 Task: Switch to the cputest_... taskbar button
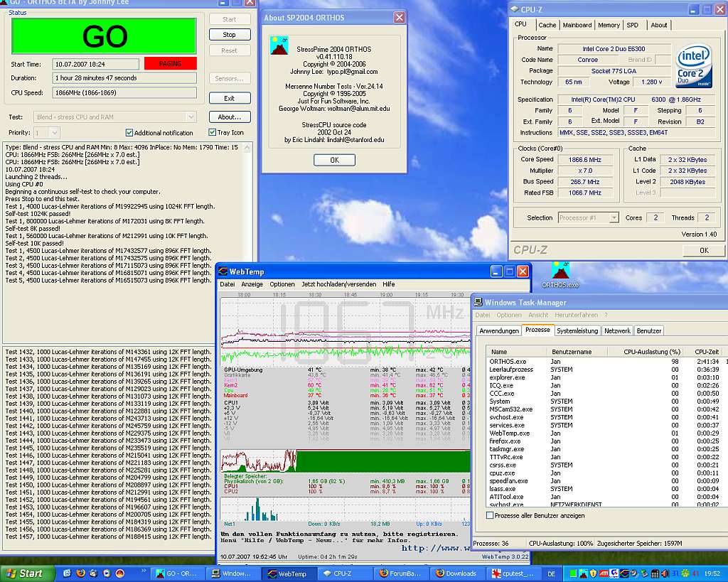pyautogui.click(x=513, y=573)
